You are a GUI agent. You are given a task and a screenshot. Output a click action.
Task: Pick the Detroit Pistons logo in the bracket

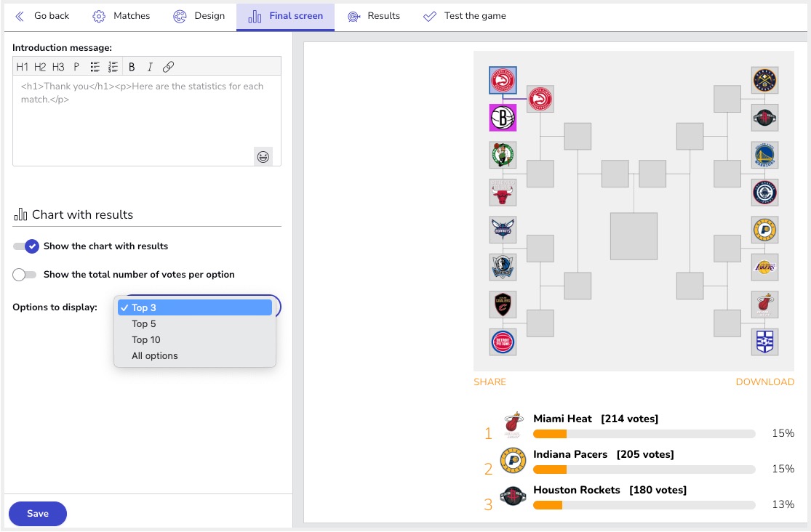503,342
